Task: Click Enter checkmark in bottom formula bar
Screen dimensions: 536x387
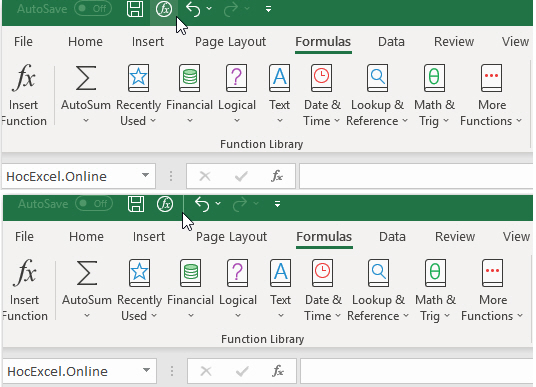Action: 242,371
